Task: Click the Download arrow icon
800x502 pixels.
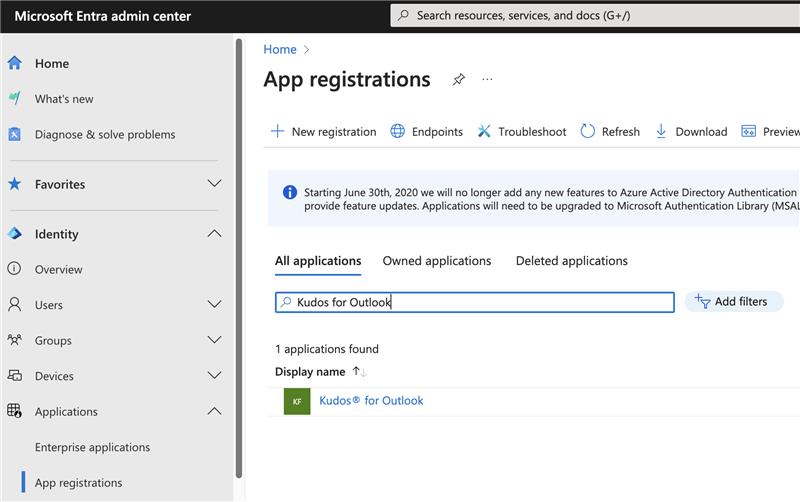Action: (x=661, y=131)
